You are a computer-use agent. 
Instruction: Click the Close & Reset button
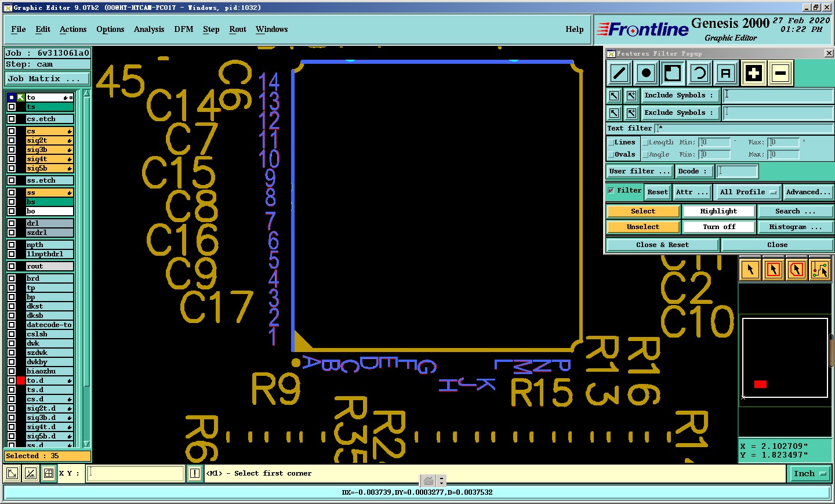pyautogui.click(x=662, y=245)
